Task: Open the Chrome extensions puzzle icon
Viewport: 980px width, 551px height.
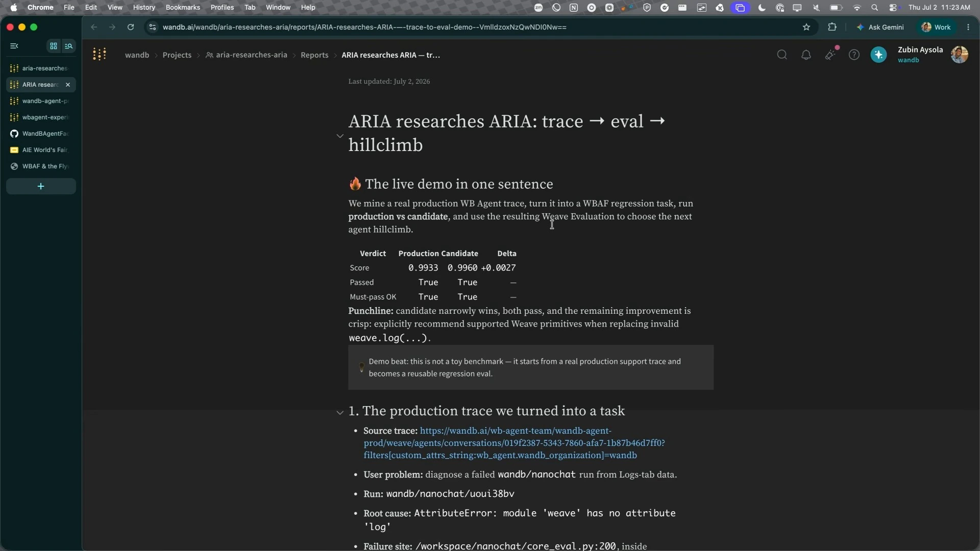Action: [832, 27]
